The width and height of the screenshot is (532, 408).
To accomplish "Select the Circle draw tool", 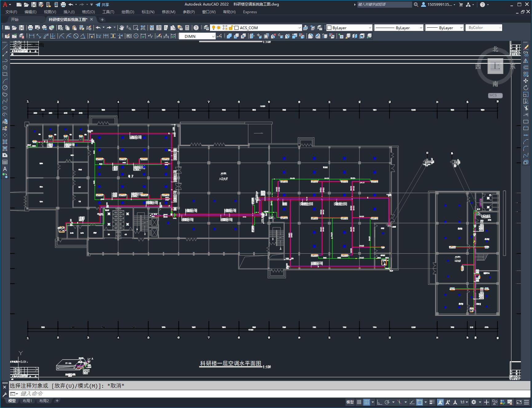I will coord(5,88).
